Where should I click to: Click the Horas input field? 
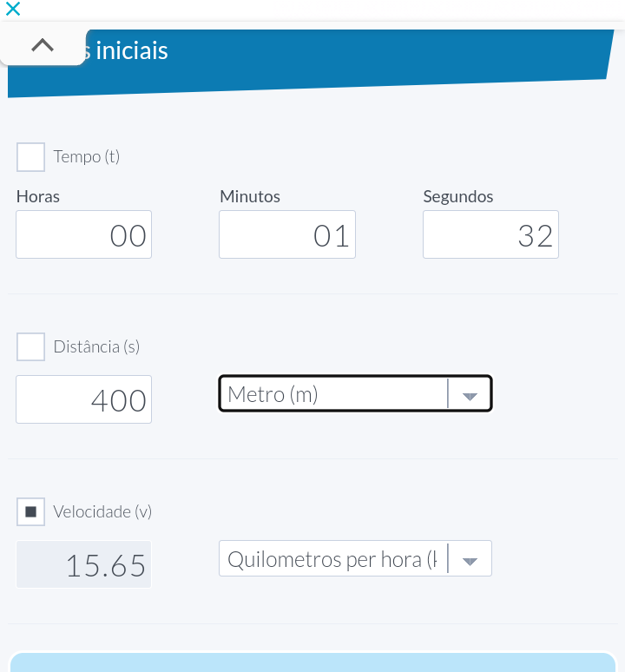[83, 234]
